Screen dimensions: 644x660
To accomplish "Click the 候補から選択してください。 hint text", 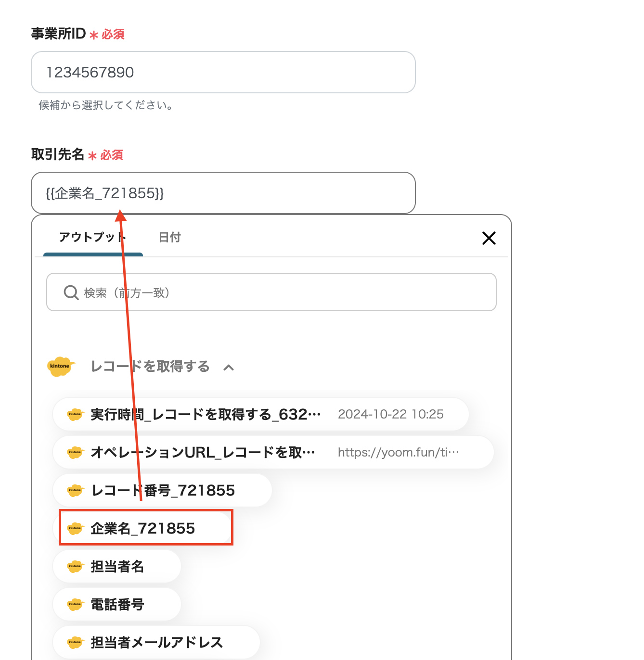I will [106, 105].
